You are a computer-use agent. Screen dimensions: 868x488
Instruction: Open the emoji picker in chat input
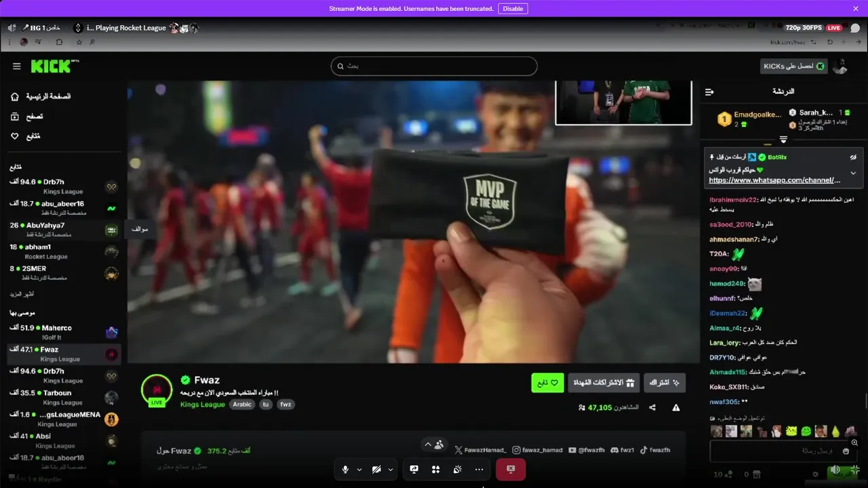coord(846,451)
